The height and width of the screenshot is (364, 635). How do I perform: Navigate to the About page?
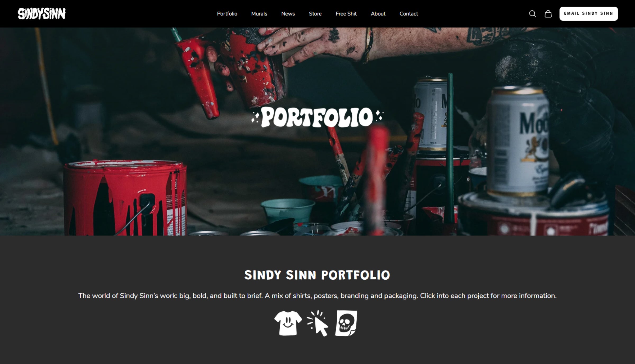378,14
